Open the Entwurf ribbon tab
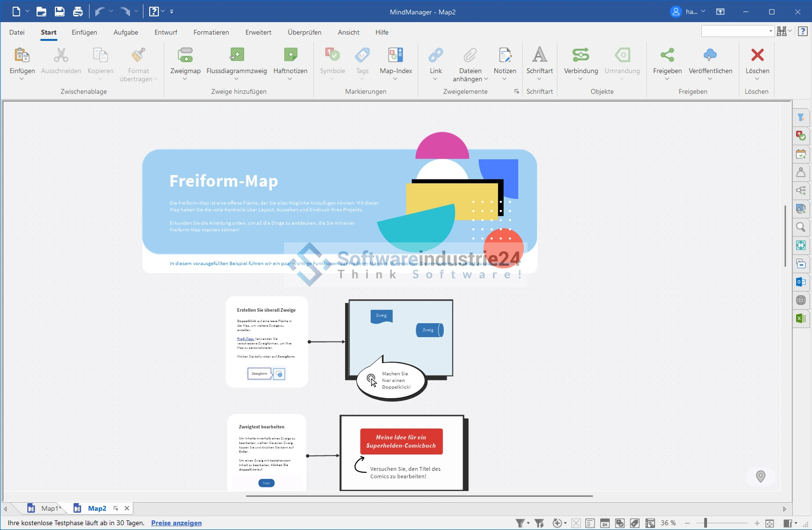The height and width of the screenshot is (530, 812). [166, 32]
